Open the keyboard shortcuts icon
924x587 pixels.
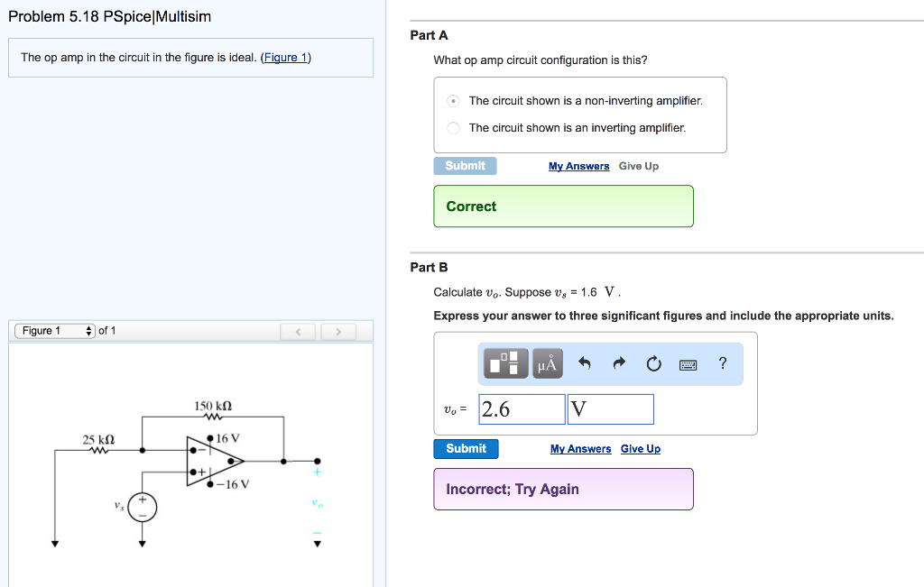(688, 365)
